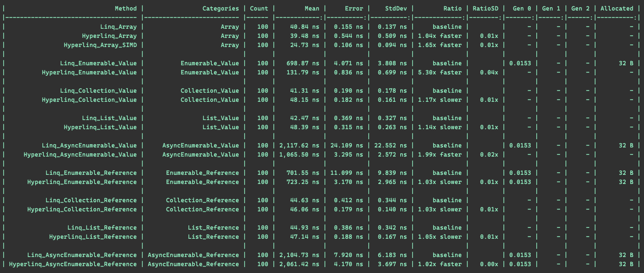
Task: Click the Linq_AsyncEnumerable_Reference method name
Action: point(82,255)
